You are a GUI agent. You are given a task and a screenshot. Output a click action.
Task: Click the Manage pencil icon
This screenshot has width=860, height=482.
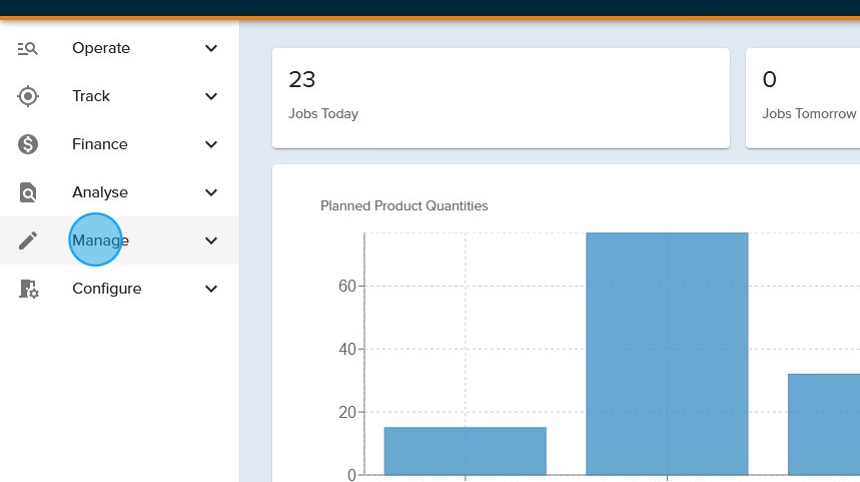pos(28,240)
